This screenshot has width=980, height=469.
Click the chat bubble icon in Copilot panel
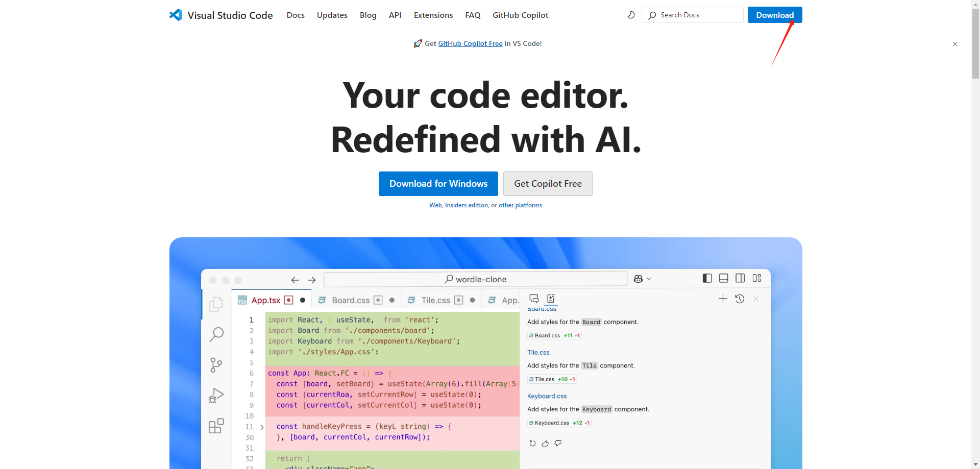[x=534, y=299]
